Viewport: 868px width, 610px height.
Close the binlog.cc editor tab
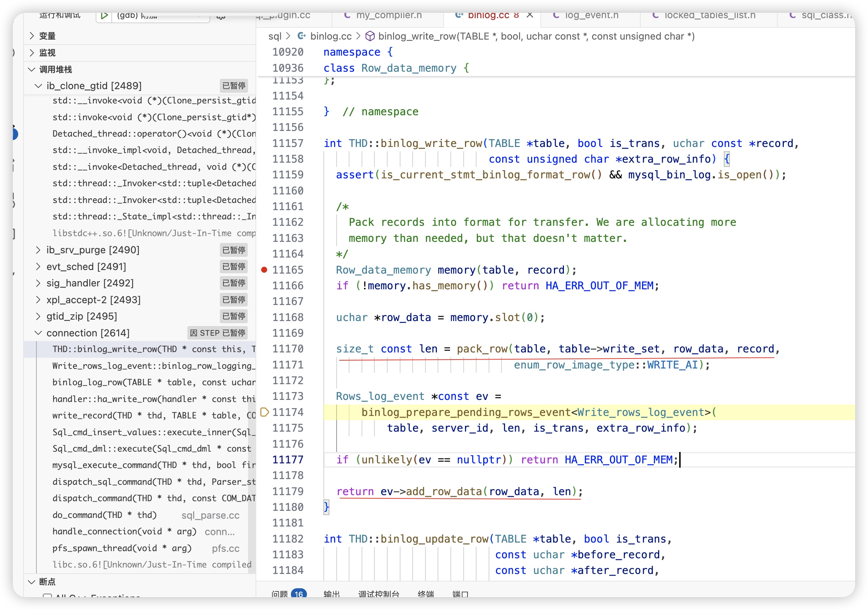point(530,15)
